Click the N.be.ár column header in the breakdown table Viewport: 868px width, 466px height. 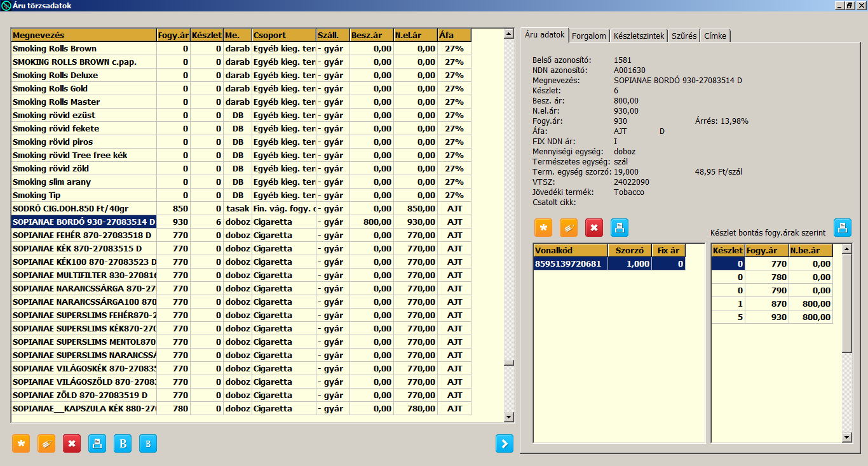point(811,250)
